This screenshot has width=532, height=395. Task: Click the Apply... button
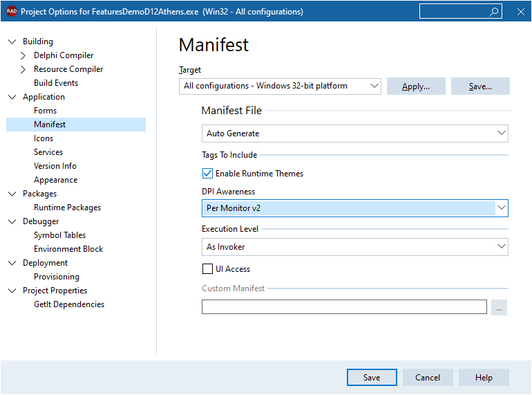(x=416, y=86)
